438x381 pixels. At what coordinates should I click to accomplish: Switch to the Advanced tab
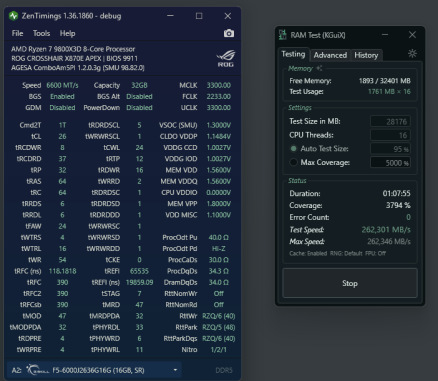click(x=330, y=55)
